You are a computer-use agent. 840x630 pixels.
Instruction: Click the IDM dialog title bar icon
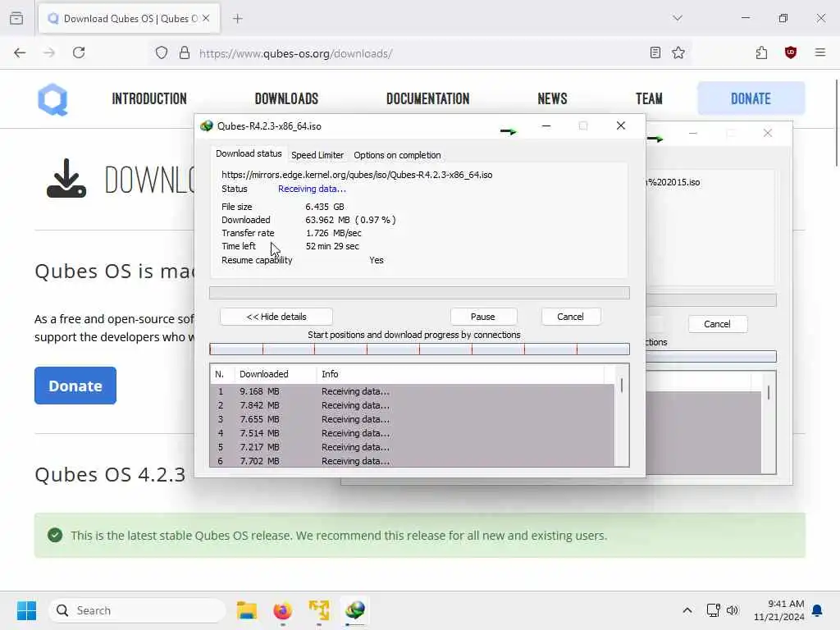(x=206, y=126)
